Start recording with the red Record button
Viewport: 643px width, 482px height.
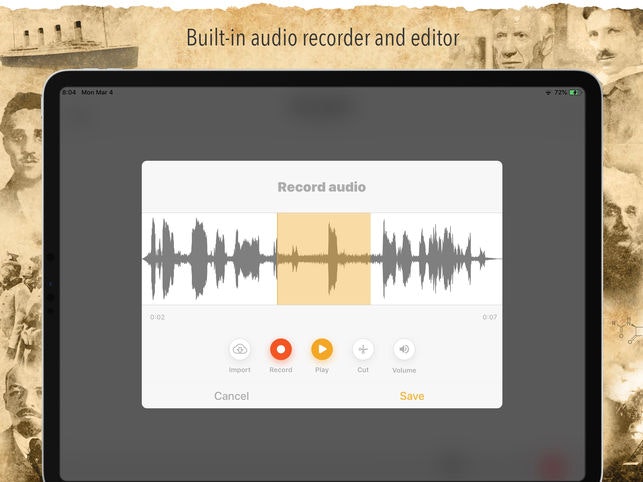tap(281, 349)
